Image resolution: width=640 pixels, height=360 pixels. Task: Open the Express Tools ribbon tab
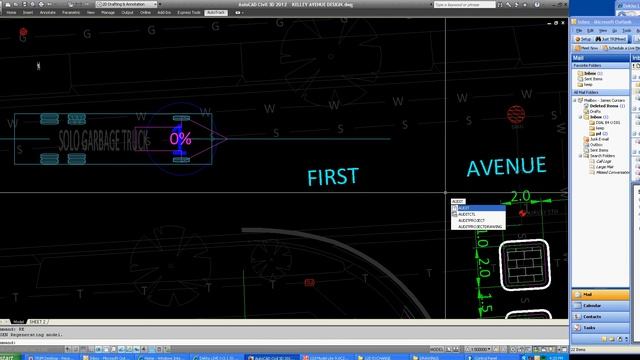(x=189, y=13)
